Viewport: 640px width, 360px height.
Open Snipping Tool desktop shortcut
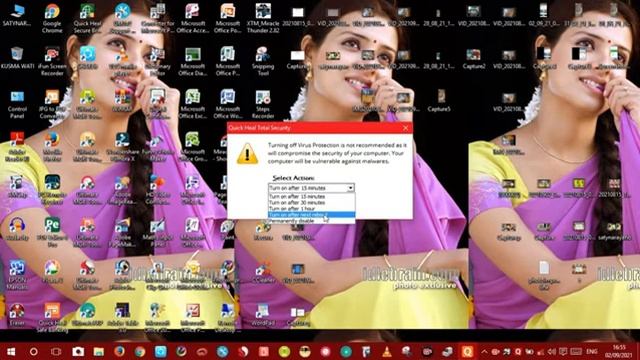tap(263, 61)
